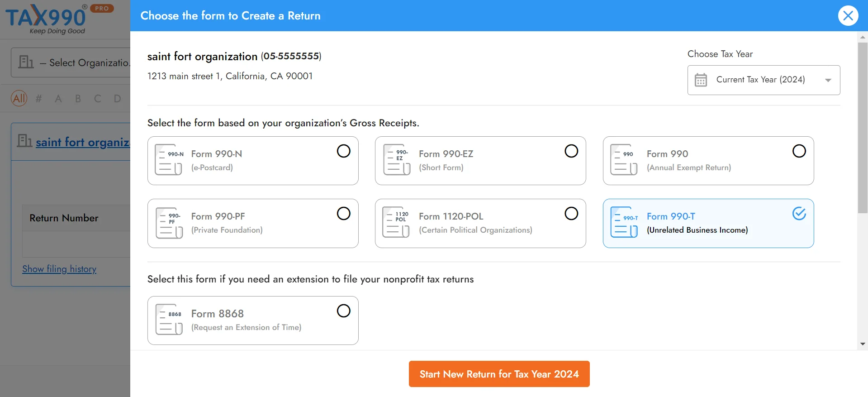Viewport: 868px width, 397px height.
Task: Click the calendar icon in tax year field
Action: coord(701,80)
